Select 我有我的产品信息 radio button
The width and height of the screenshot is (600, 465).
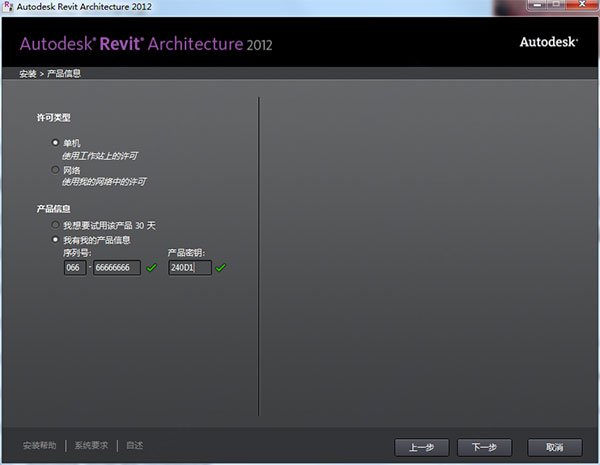coord(55,240)
